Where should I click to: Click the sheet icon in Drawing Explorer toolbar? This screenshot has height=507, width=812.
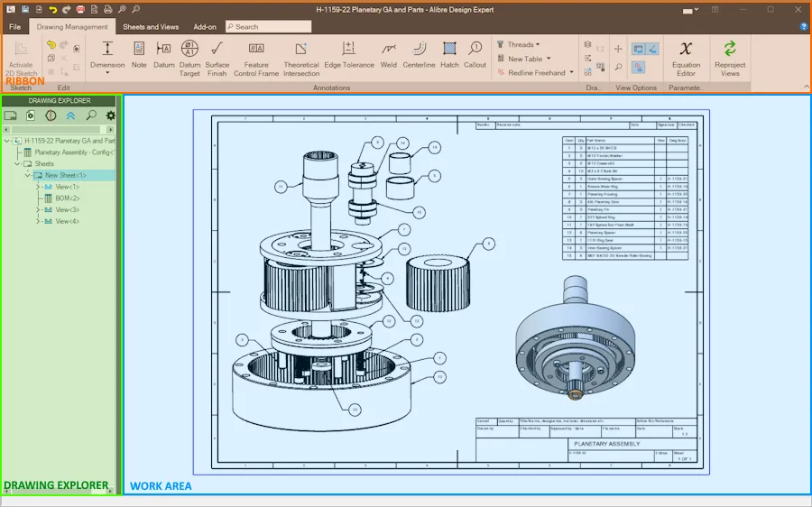click(x=10, y=115)
